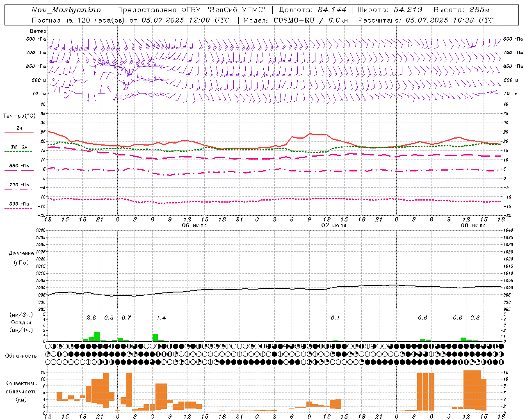Click the 2.6 precipitation total
525x420 pixels.
pyautogui.click(x=91, y=318)
